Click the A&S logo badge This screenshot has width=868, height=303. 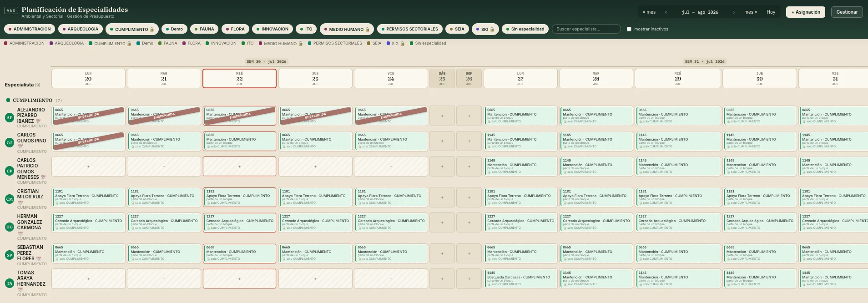11,10
